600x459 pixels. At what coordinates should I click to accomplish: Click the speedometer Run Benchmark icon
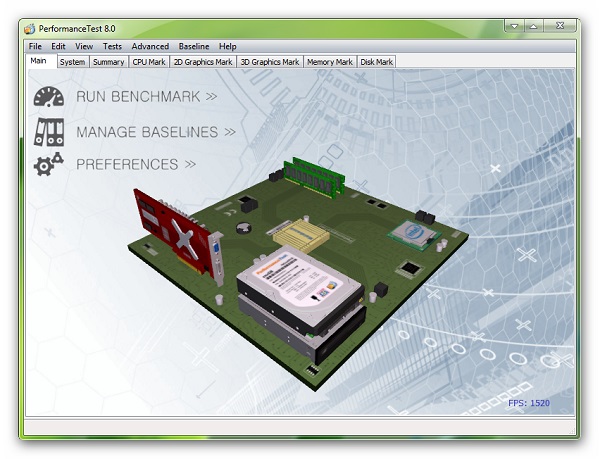coord(49,96)
